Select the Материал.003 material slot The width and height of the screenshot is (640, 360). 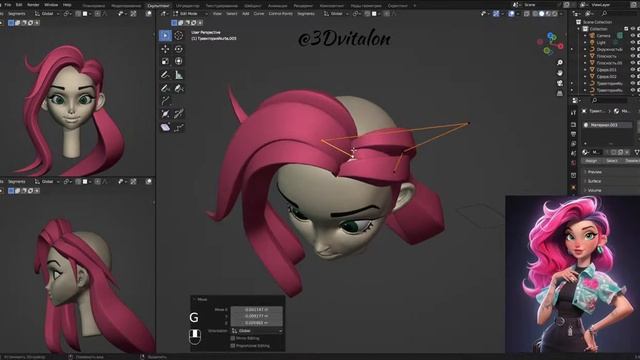point(607,125)
